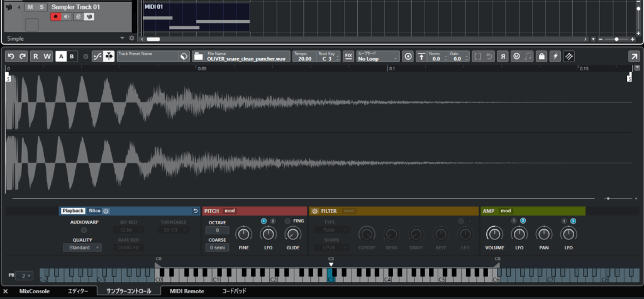Click the auto-scroll icon next to zero crossing

pyautogui.click(x=109, y=56)
